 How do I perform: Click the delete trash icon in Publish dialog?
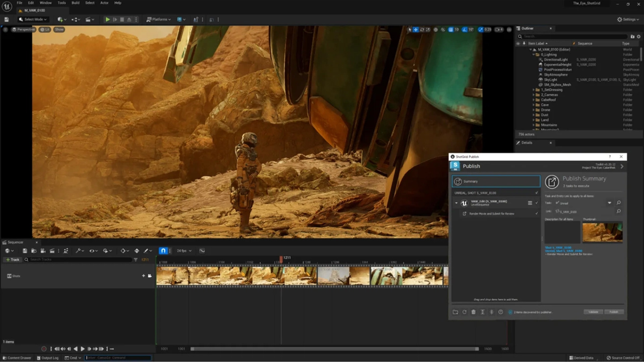tap(474, 312)
